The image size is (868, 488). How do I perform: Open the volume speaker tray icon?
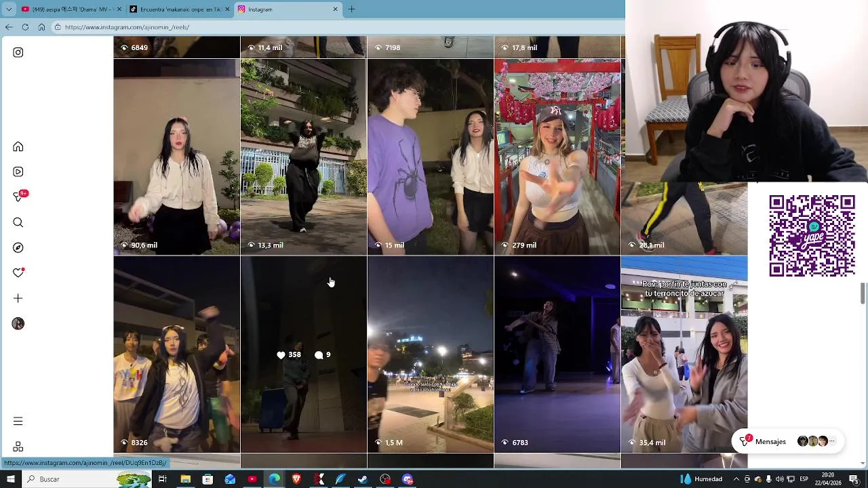pyautogui.click(x=779, y=479)
